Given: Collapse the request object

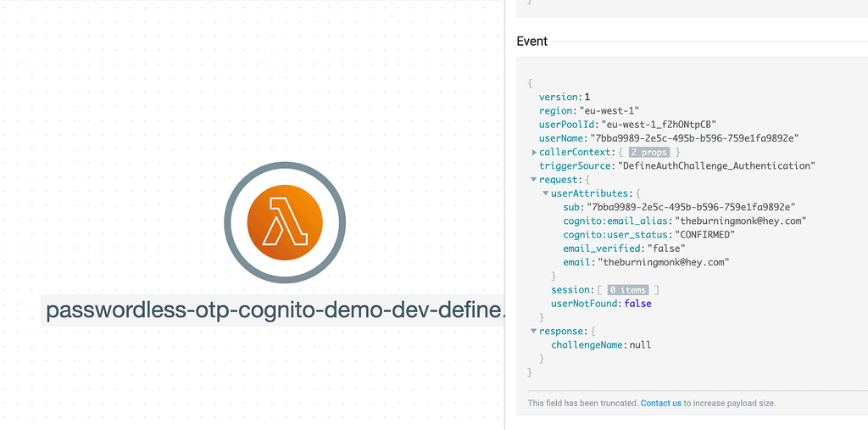Looking at the screenshot, I should click(x=534, y=180).
